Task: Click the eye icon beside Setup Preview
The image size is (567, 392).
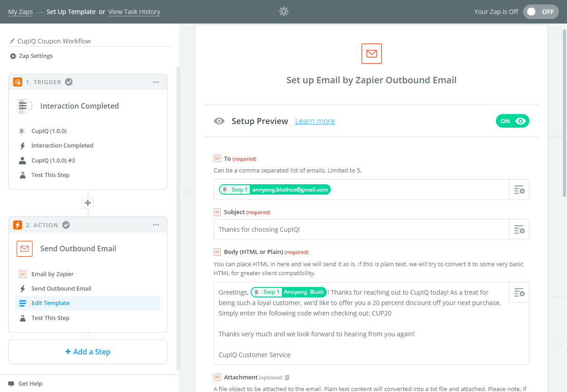Action: [x=219, y=121]
